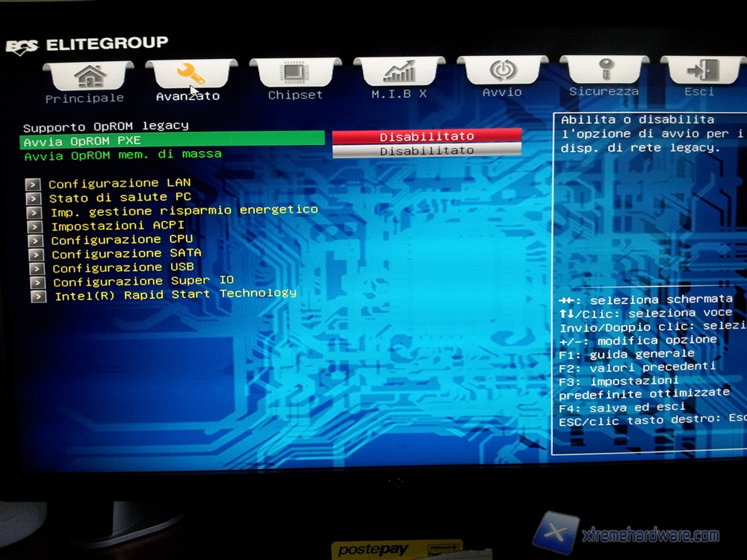
Task: Toggle Avvia OpROM mem. di massa value
Action: [427, 151]
